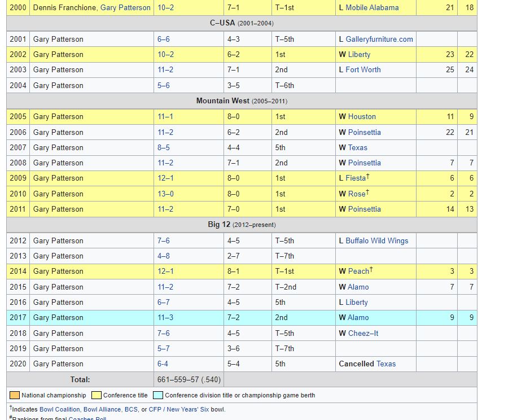Open the Cheez–It bowl link
This screenshot has height=420, width=517.
(363, 333)
